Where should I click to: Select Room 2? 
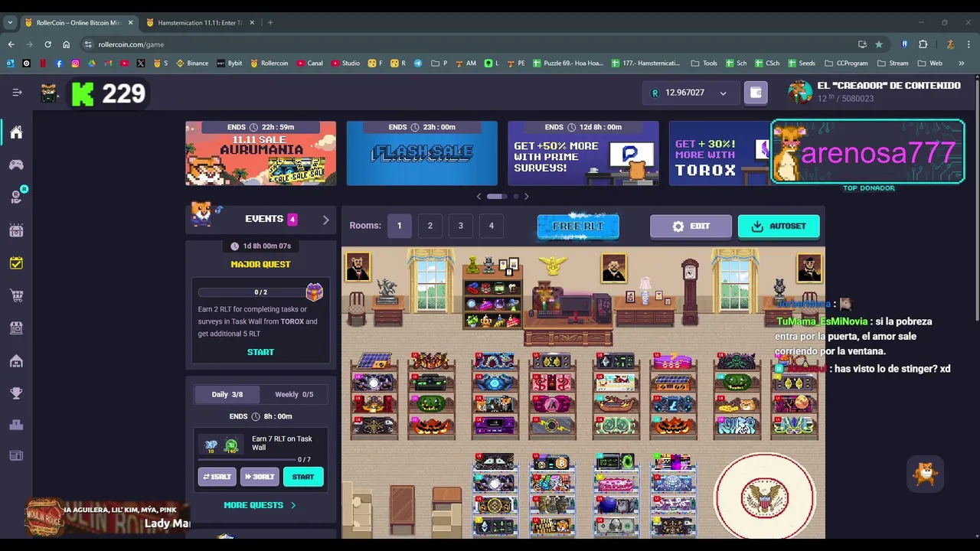click(430, 226)
